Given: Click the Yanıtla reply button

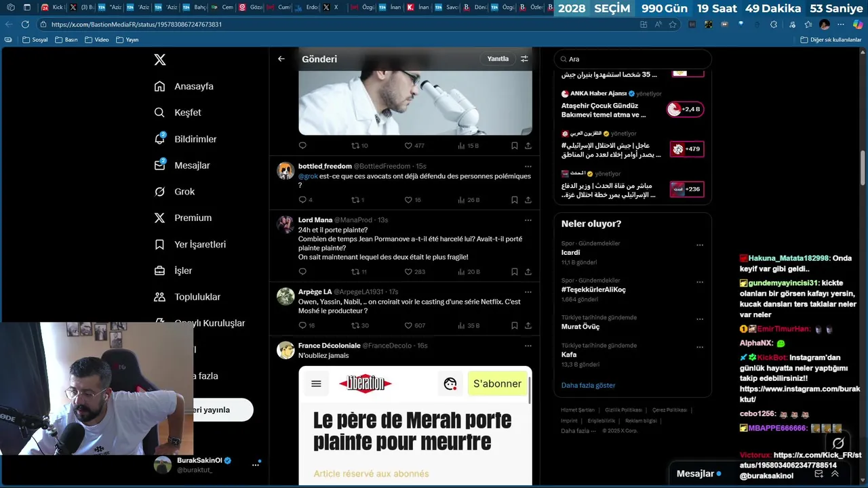Looking at the screenshot, I should (498, 59).
